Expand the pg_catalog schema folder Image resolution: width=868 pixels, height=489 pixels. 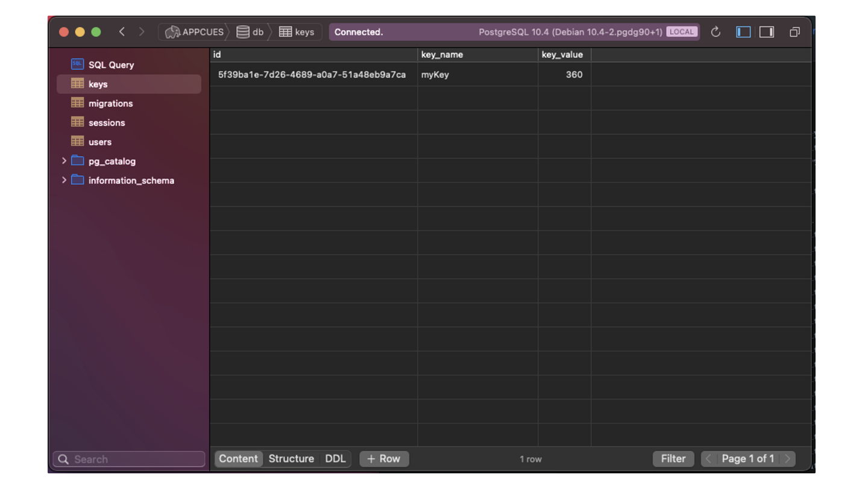(64, 161)
